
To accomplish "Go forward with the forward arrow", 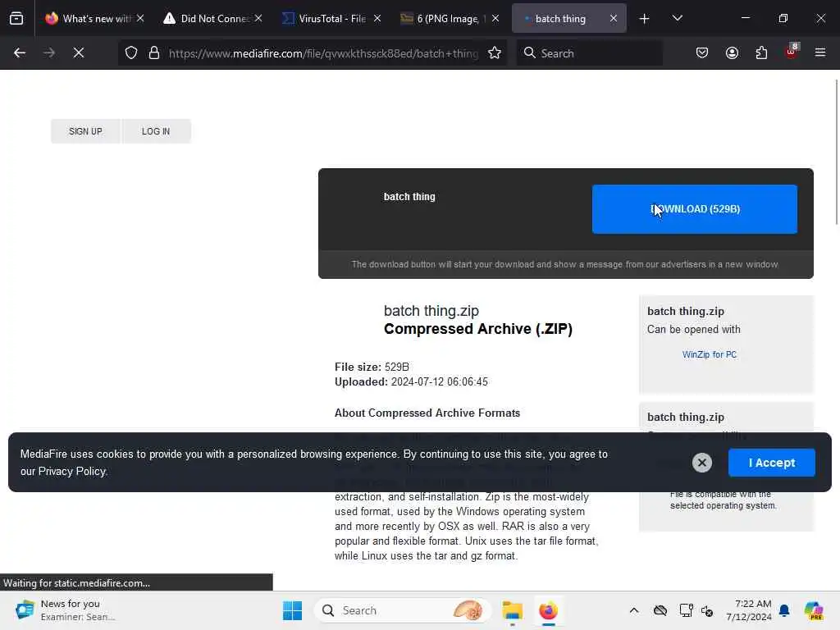I will point(49,53).
